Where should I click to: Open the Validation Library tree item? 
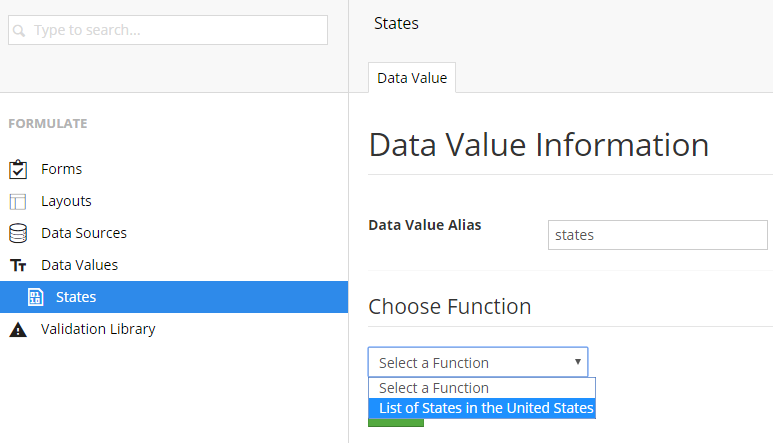pos(98,329)
